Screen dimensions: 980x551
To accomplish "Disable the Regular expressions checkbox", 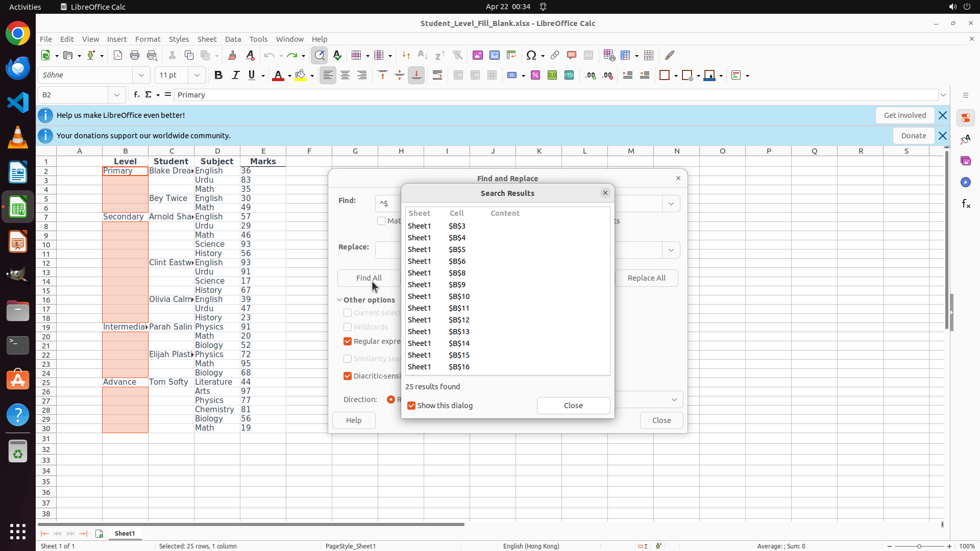I will [x=348, y=341].
